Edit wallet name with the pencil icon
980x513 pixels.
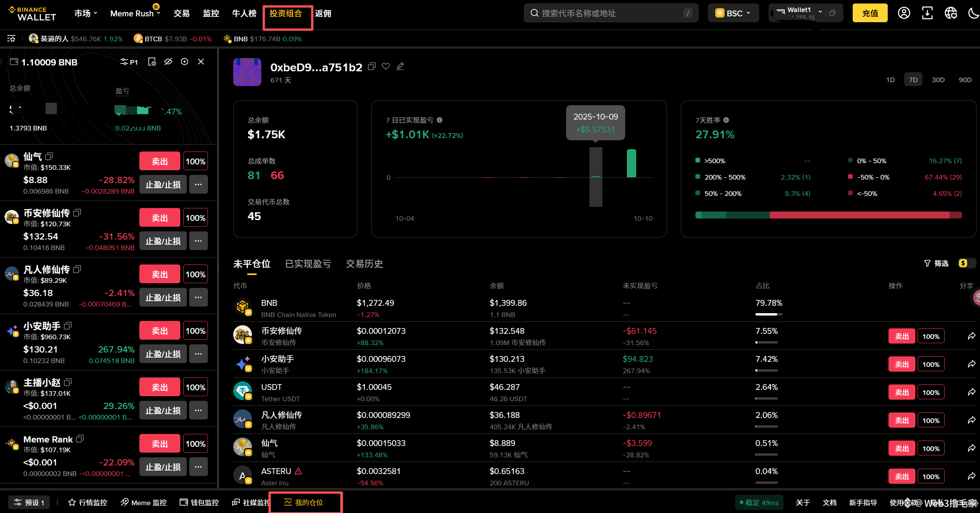tap(400, 67)
